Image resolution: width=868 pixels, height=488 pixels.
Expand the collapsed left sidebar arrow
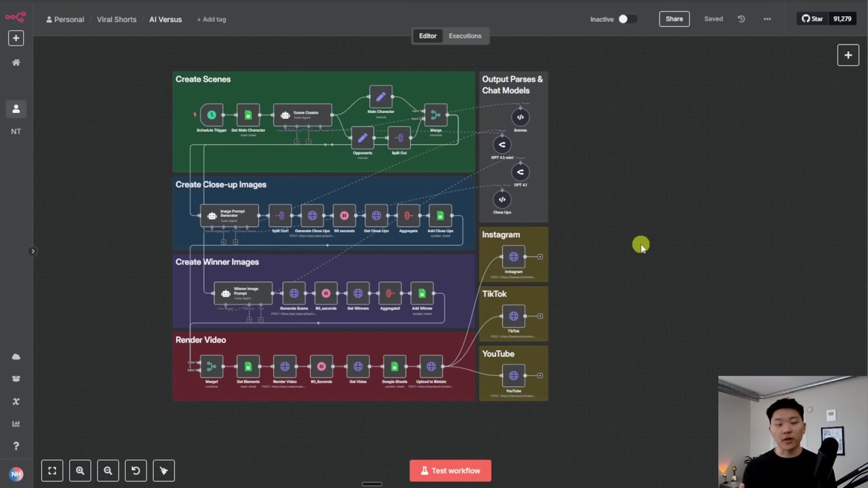point(32,251)
